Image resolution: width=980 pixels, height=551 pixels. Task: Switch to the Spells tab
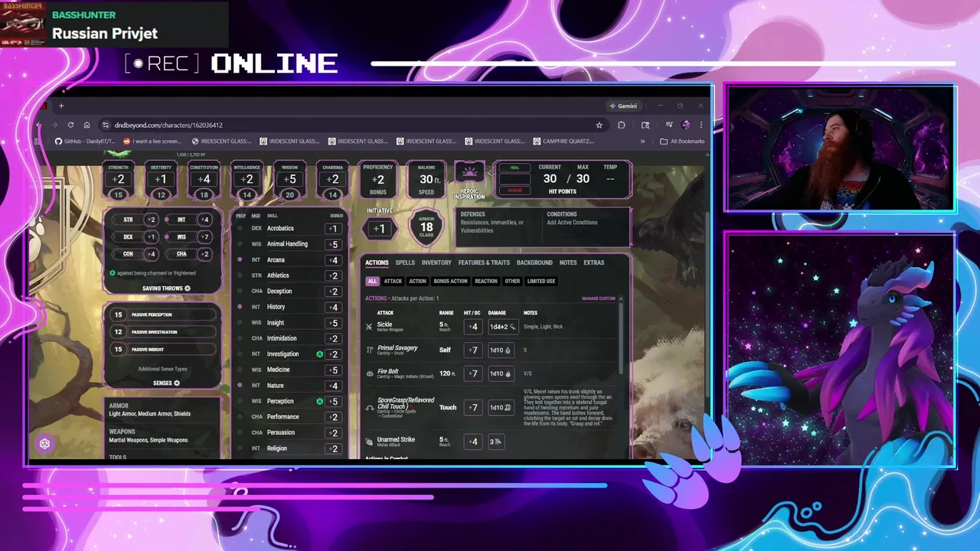(x=405, y=262)
